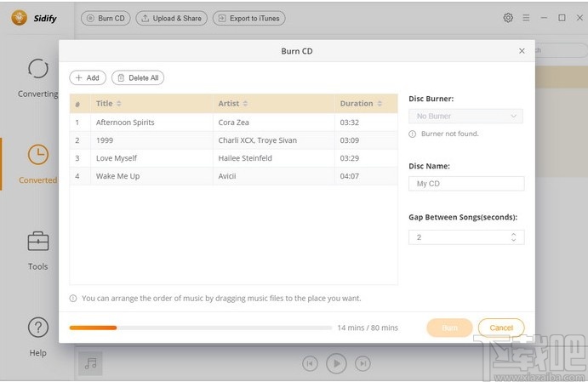Increase gap between songs with up arrow
The image size is (588, 382).
click(513, 234)
